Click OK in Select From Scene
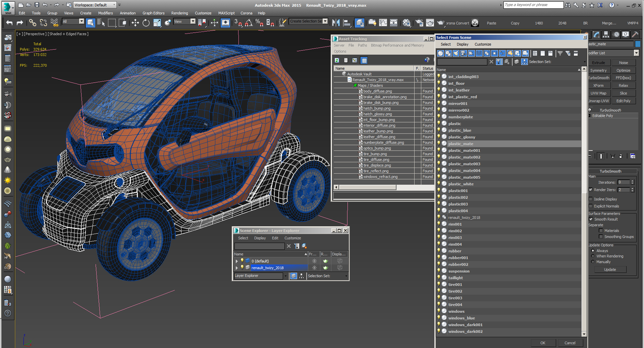 pyautogui.click(x=543, y=343)
